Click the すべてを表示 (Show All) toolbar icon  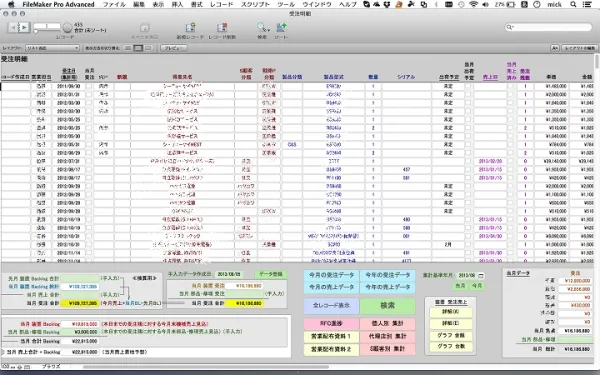point(144,28)
